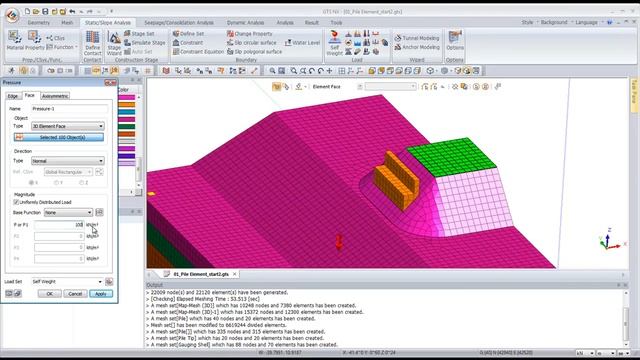Image resolution: width=640 pixels, height=360 pixels.
Task: Click the Csys tool in ribbon
Action: pos(56,38)
